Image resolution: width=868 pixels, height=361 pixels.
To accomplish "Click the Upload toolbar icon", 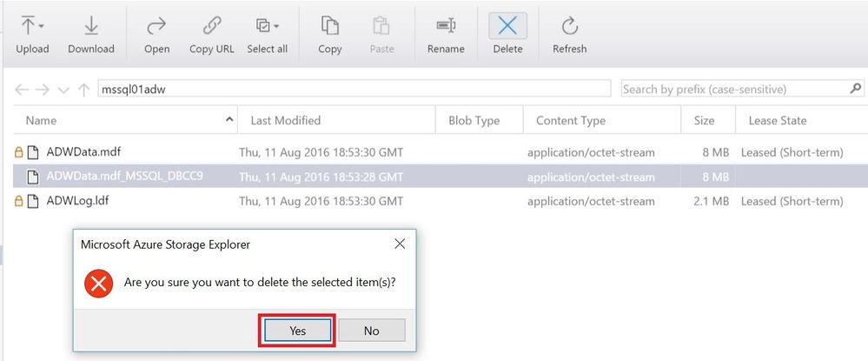I will tap(32, 26).
